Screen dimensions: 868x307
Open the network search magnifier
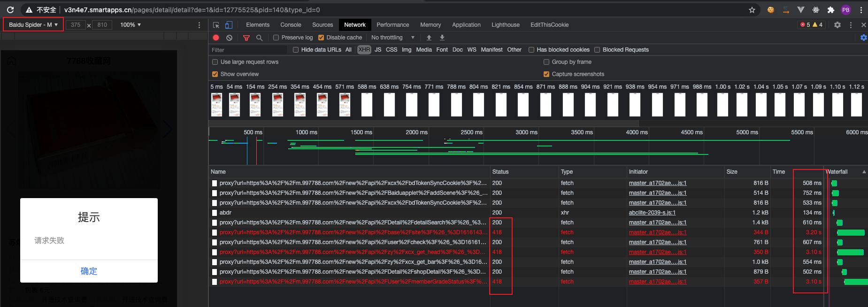259,38
